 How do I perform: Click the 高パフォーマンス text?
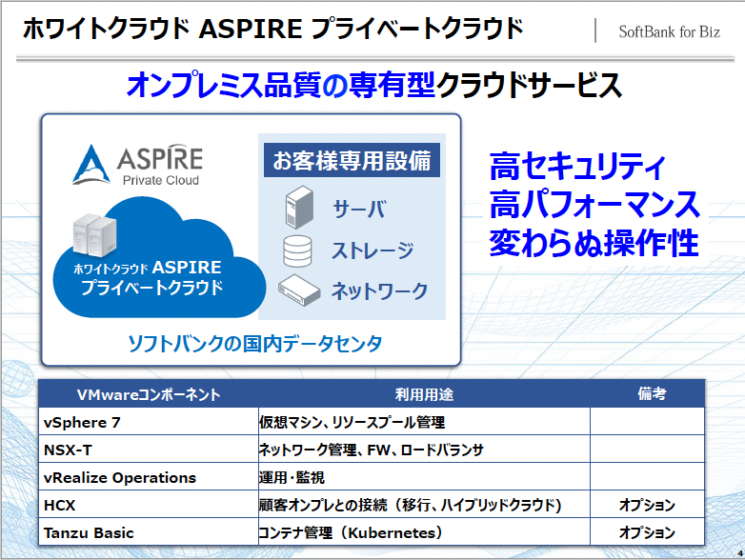[594, 204]
